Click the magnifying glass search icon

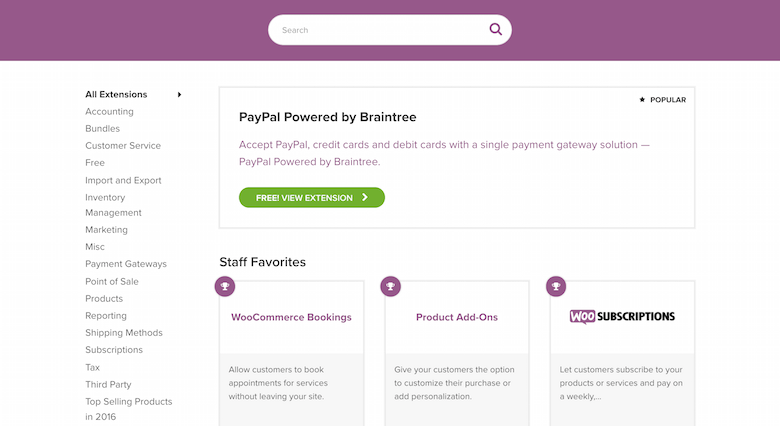coord(495,29)
